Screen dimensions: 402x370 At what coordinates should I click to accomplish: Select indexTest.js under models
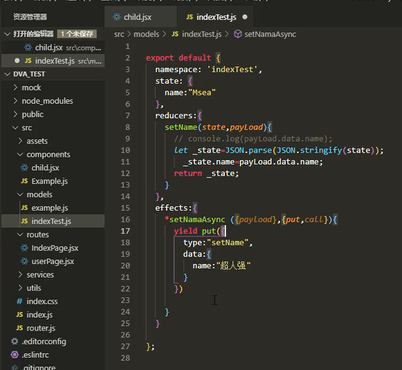point(53,221)
